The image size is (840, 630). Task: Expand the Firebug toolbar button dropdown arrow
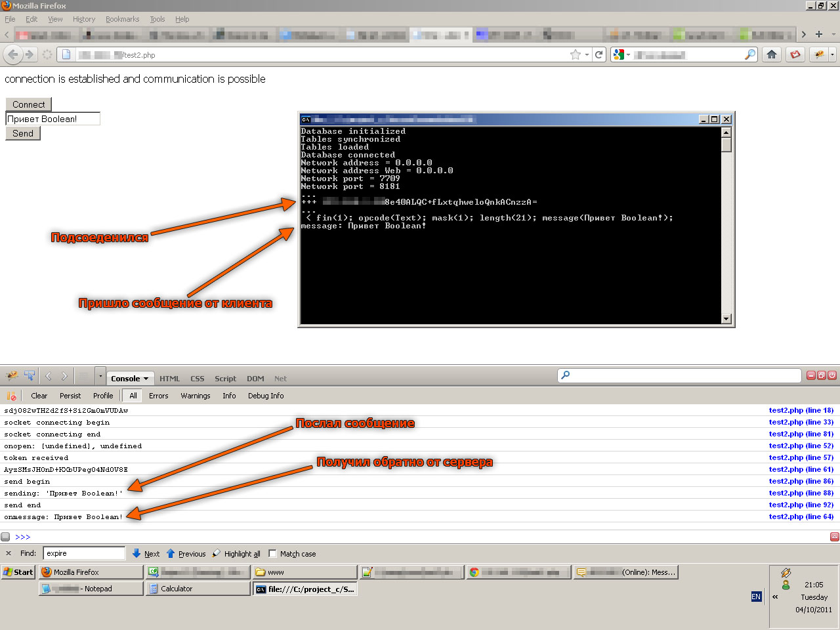pyautogui.click(x=832, y=54)
